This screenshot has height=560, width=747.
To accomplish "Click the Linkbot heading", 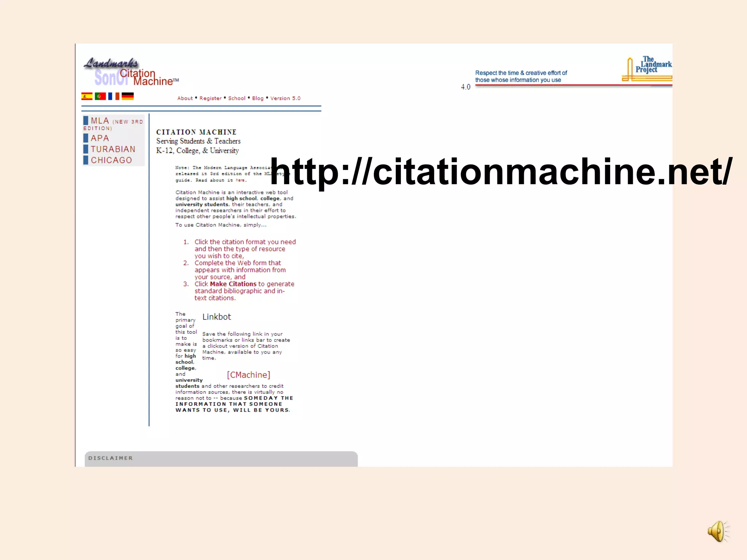I will [x=217, y=317].
